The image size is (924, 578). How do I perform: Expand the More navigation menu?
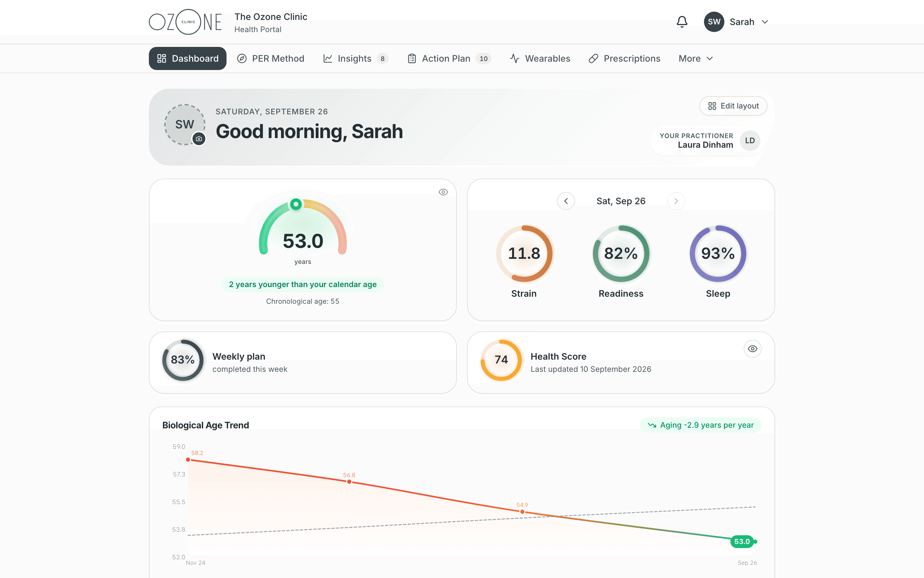tap(696, 58)
